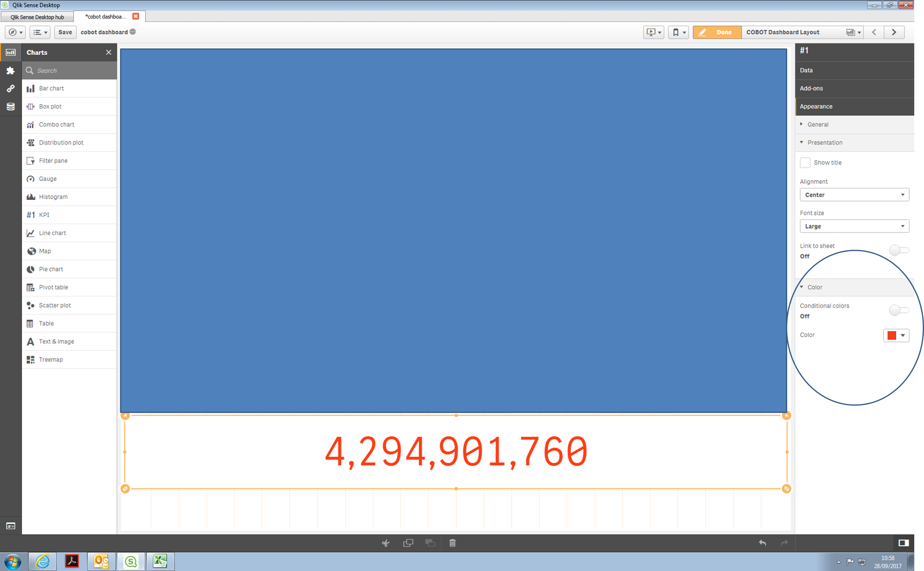Click the Save button

click(x=63, y=32)
